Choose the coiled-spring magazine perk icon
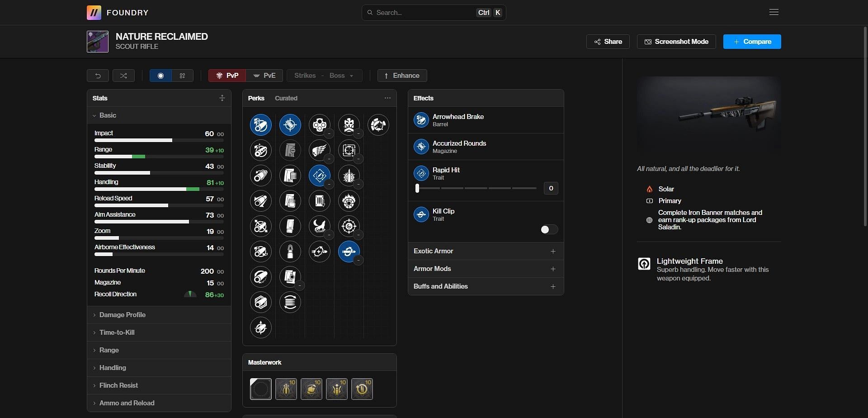The image size is (868, 418). 290,302
